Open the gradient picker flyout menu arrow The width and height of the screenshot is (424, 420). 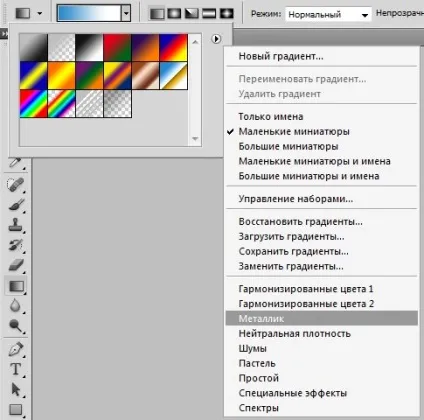pyautogui.click(x=216, y=39)
